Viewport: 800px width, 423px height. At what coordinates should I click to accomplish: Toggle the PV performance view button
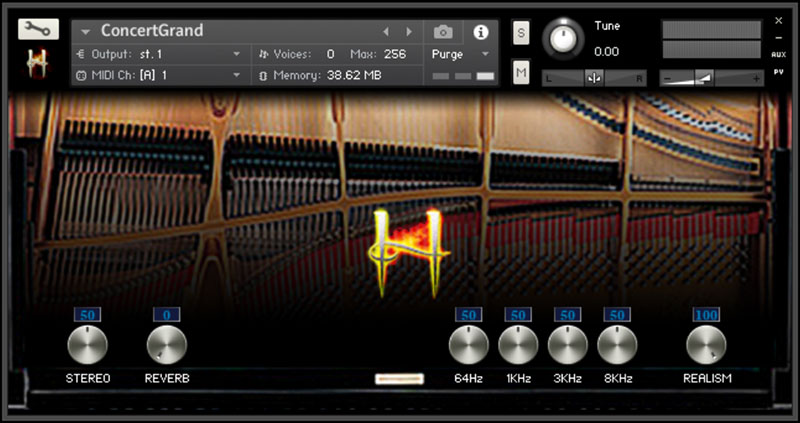pyautogui.click(x=779, y=72)
